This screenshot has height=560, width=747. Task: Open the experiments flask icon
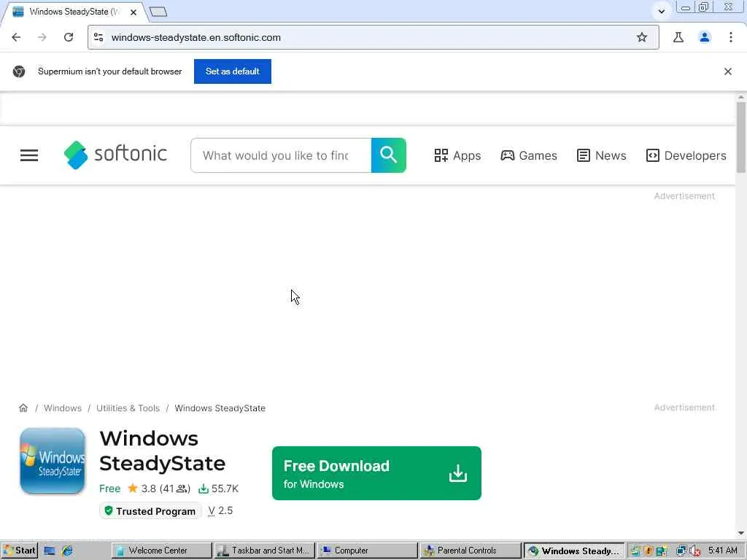678,37
